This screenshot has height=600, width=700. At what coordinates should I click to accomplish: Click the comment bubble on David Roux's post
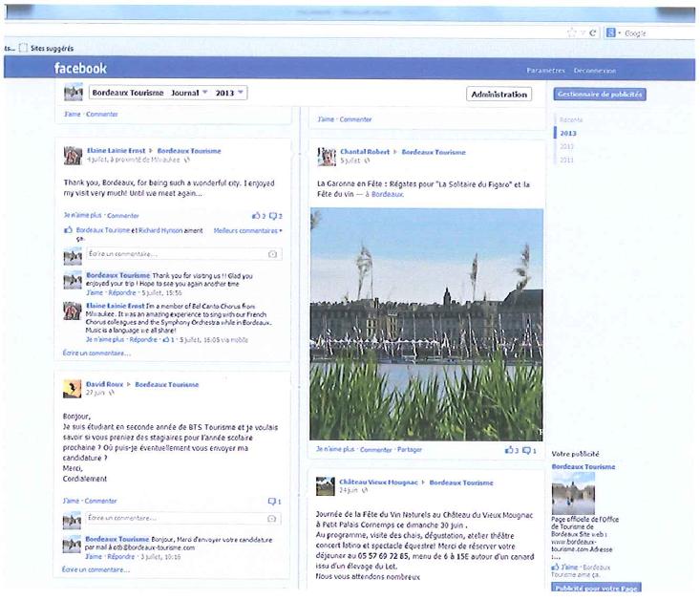point(274,501)
